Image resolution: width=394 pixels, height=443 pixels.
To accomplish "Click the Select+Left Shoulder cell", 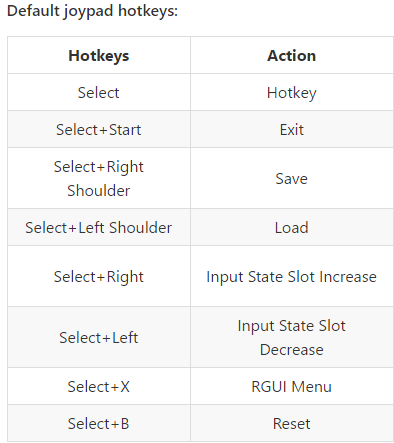I will tap(99, 227).
